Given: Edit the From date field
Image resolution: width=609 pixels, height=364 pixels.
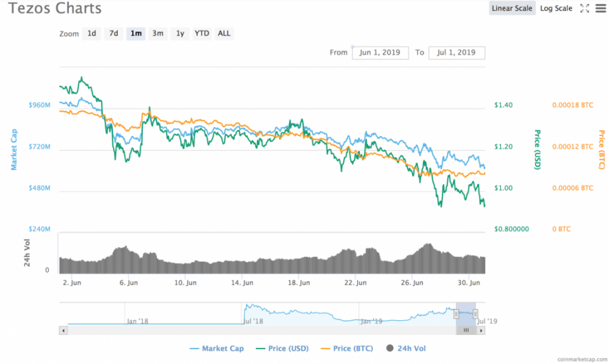Looking at the screenshot, I should pos(380,53).
